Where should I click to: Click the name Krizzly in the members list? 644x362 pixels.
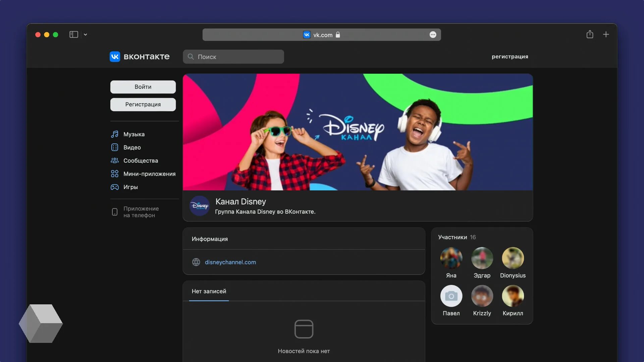point(482,313)
